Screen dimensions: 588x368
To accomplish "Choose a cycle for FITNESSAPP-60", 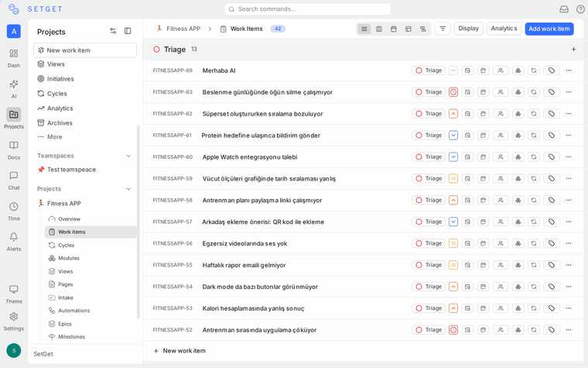I will 534,157.
